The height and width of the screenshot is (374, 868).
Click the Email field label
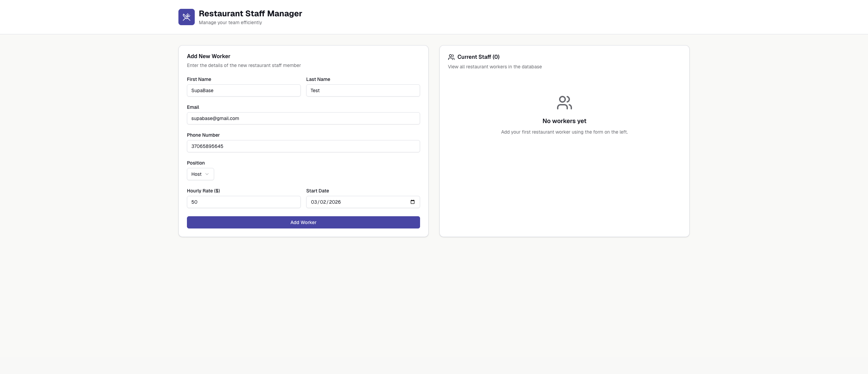click(193, 107)
